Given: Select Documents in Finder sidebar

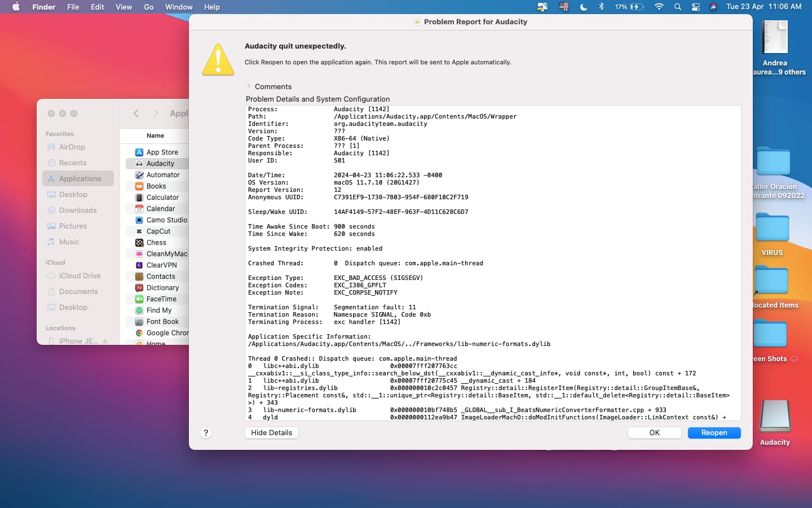Looking at the screenshot, I should [78, 292].
